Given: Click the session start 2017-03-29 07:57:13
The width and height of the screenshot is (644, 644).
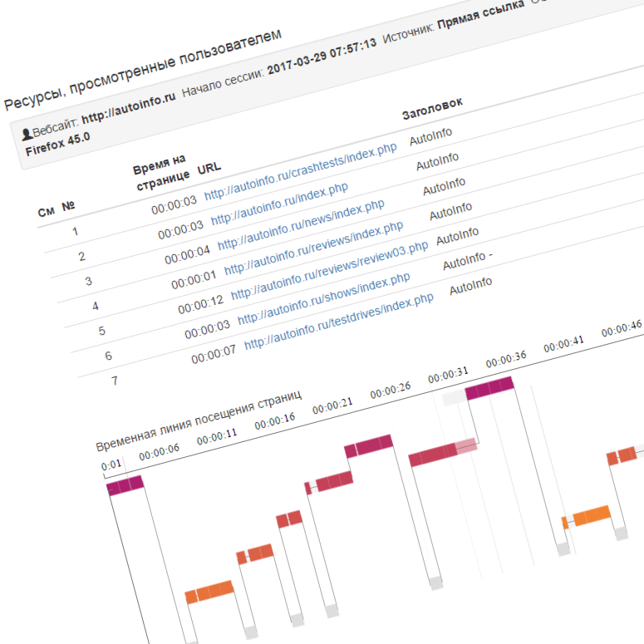Looking at the screenshot, I should click(322, 57).
